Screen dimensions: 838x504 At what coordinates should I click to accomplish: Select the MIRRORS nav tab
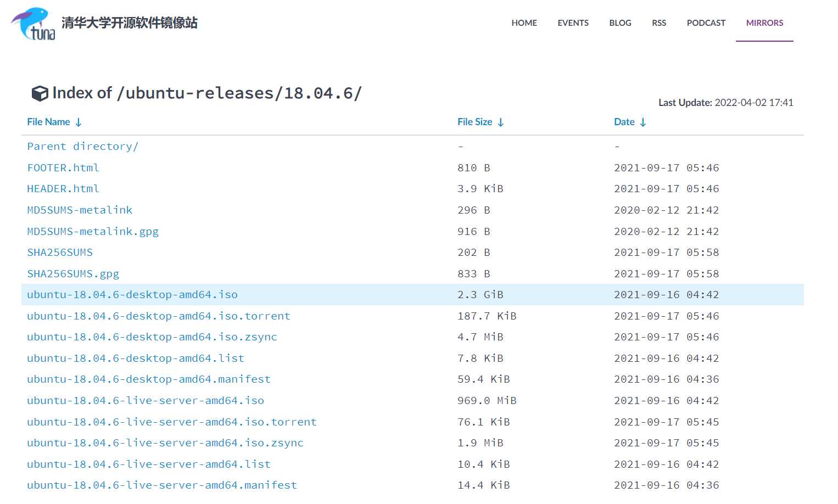point(764,23)
